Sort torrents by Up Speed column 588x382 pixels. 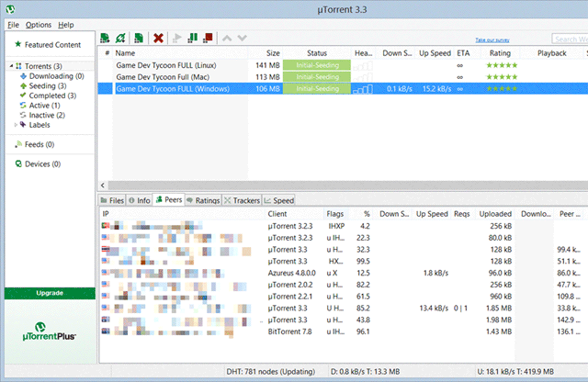[x=435, y=53]
